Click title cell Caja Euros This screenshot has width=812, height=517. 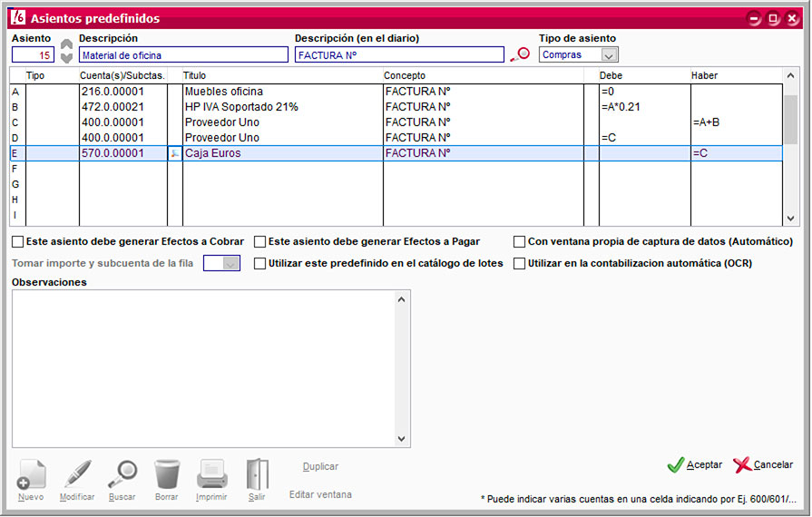pos(283,153)
